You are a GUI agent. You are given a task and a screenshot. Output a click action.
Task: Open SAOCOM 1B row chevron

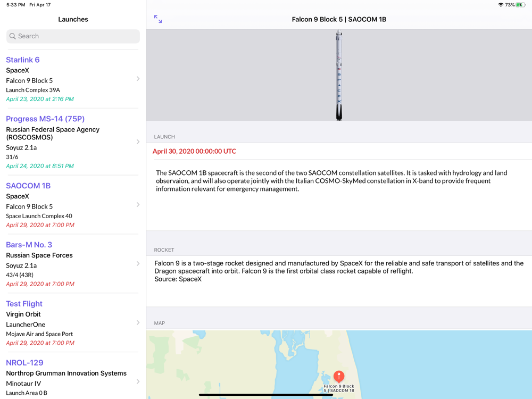point(138,205)
